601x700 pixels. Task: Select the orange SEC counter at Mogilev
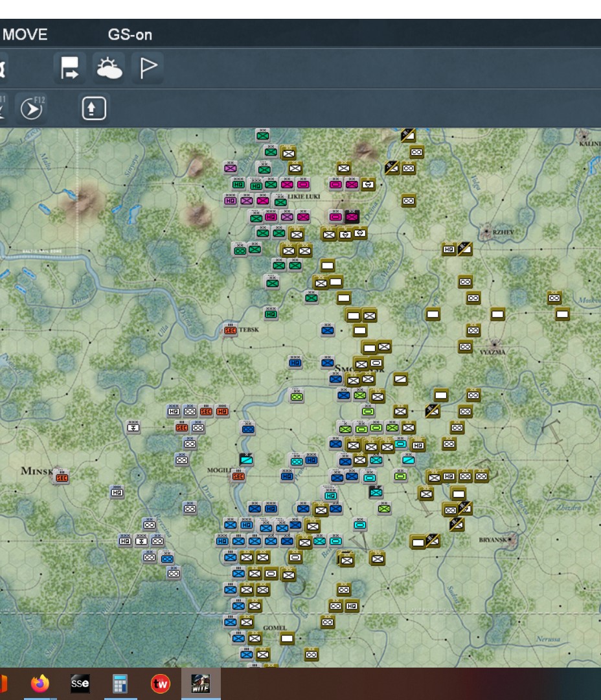click(x=238, y=476)
